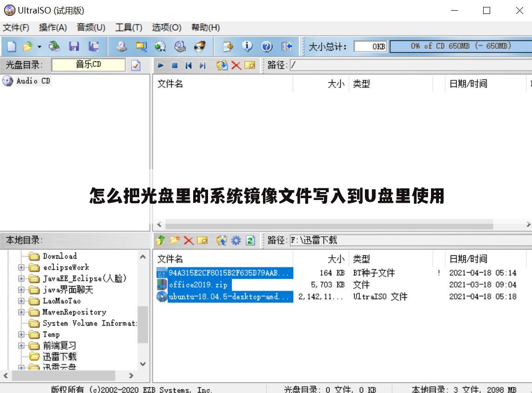
Task: Click the disc properties checkmark icon
Action: (x=136, y=65)
